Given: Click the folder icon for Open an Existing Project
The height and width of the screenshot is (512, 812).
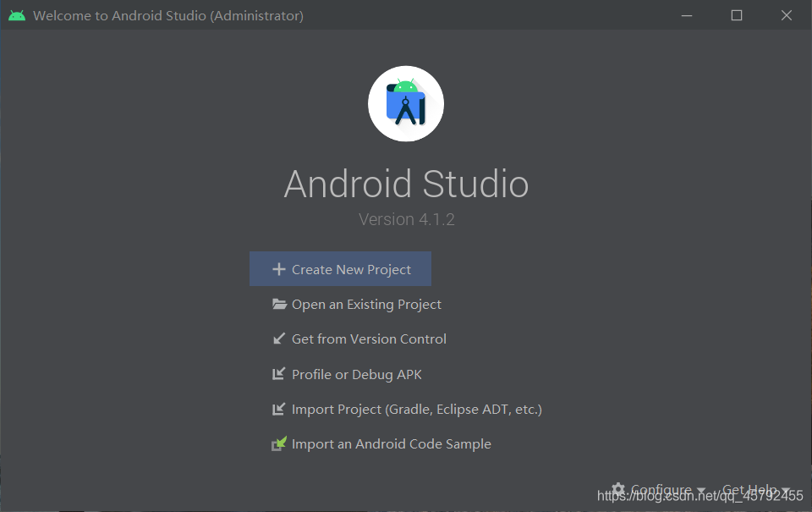Looking at the screenshot, I should pos(279,304).
